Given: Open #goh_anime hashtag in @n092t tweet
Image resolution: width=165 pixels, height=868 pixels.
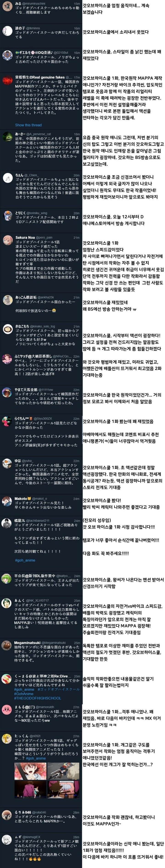Looking at the screenshot, I should (36, 758).
